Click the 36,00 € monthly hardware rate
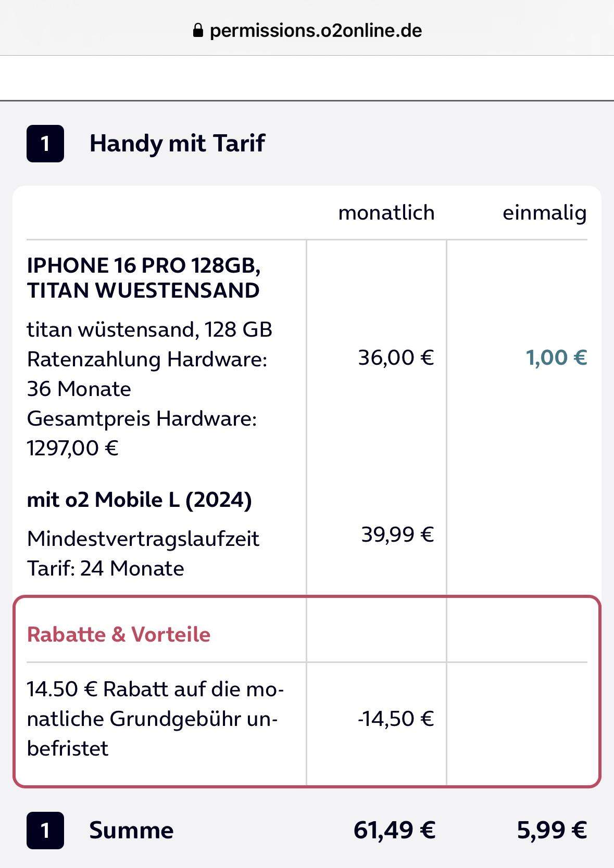This screenshot has height=868, width=614. coord(396,358)
